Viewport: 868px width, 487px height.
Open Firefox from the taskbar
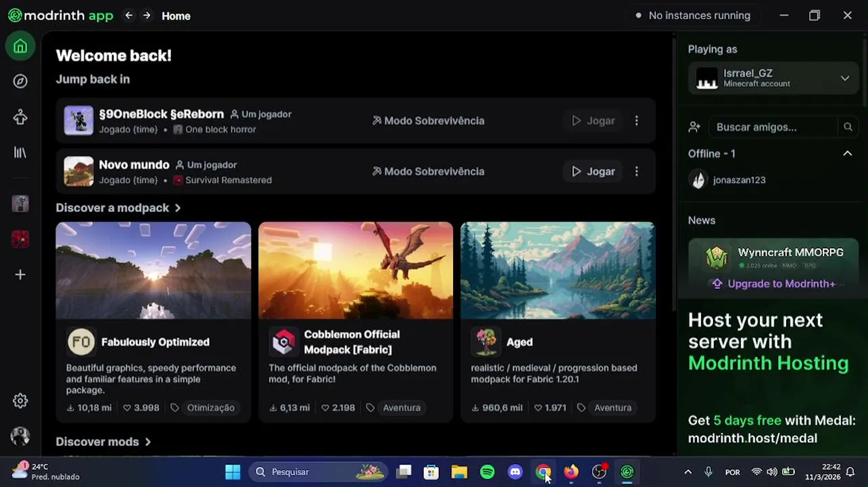point(571,472)
